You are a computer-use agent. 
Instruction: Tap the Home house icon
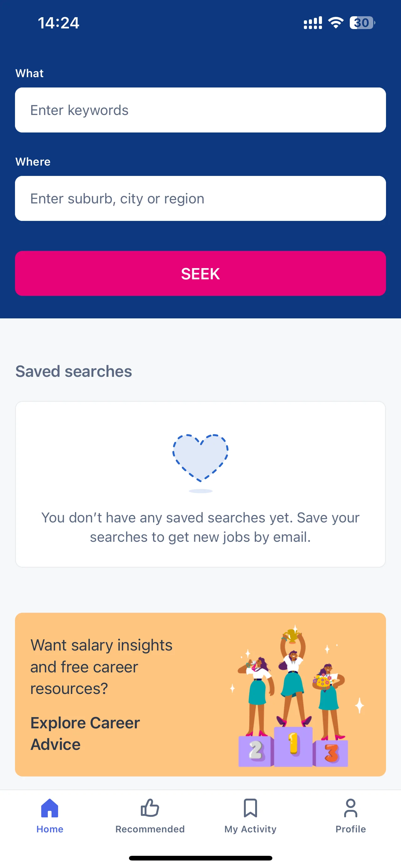(49, 808)
